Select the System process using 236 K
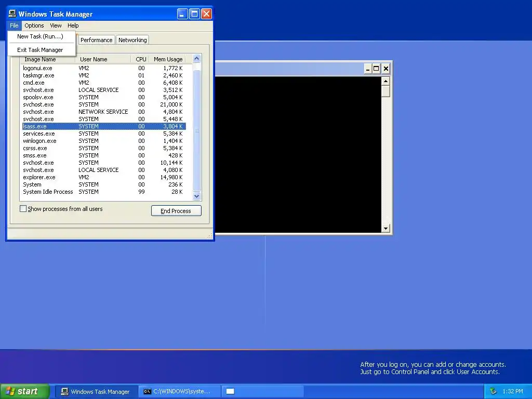532x399 pixels. pyautogui.click(x=103, y=184)
